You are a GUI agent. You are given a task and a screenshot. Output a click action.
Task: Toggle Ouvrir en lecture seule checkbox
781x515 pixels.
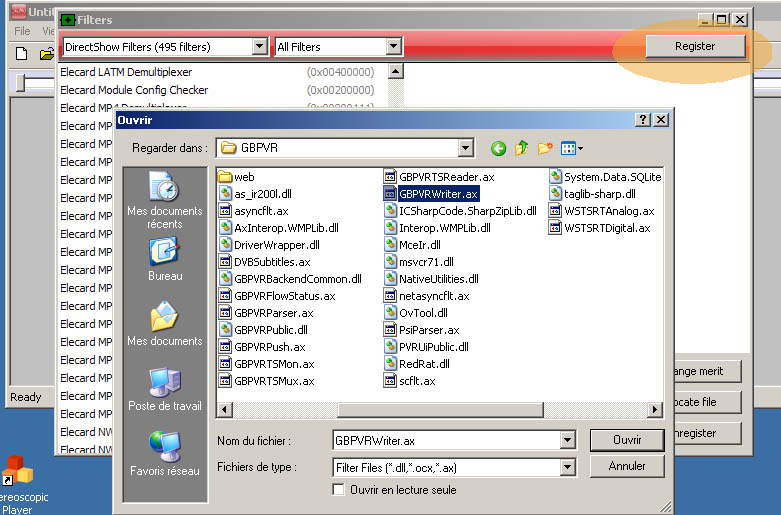click(338, 490)
